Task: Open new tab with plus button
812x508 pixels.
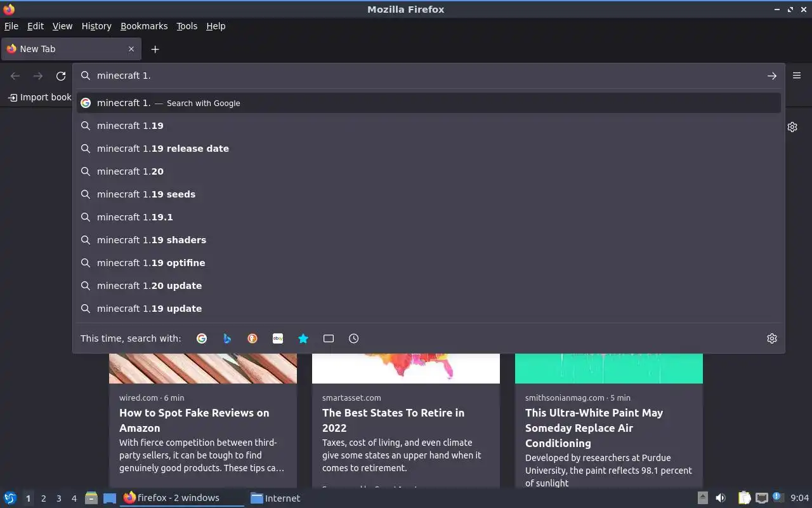Action: point(155,49)
